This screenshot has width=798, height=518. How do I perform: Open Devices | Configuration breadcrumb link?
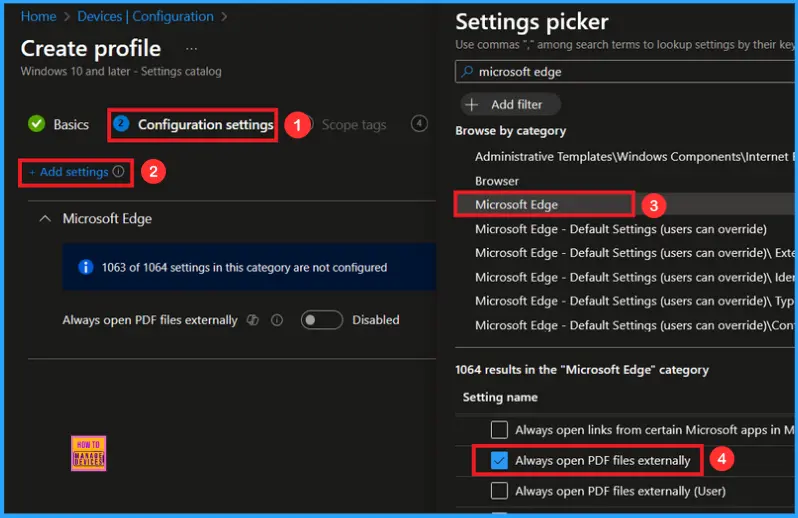[x=145, y=16]
